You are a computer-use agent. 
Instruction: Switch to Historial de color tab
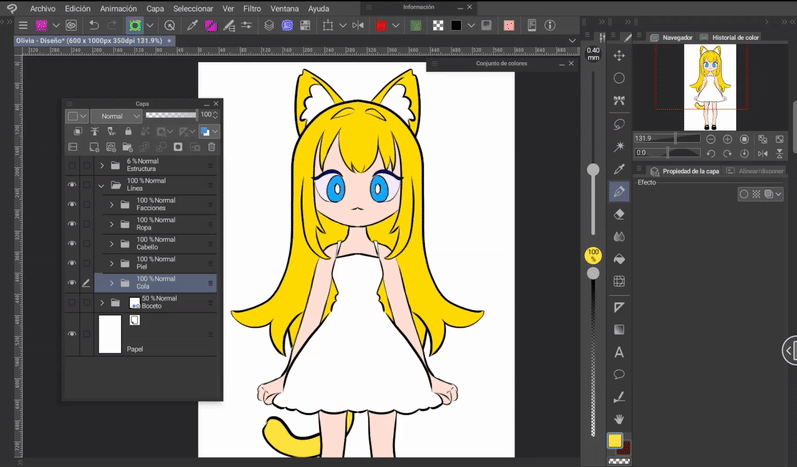click(x=735, y=37)
